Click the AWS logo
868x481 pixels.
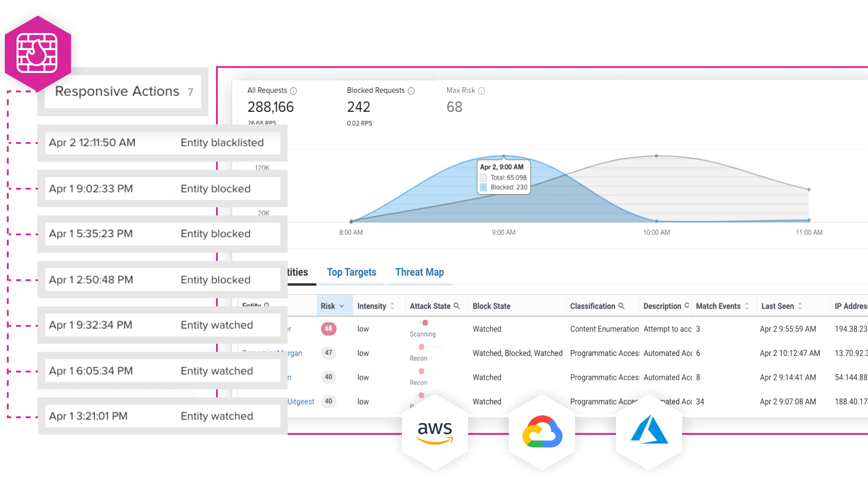(435, 432)
